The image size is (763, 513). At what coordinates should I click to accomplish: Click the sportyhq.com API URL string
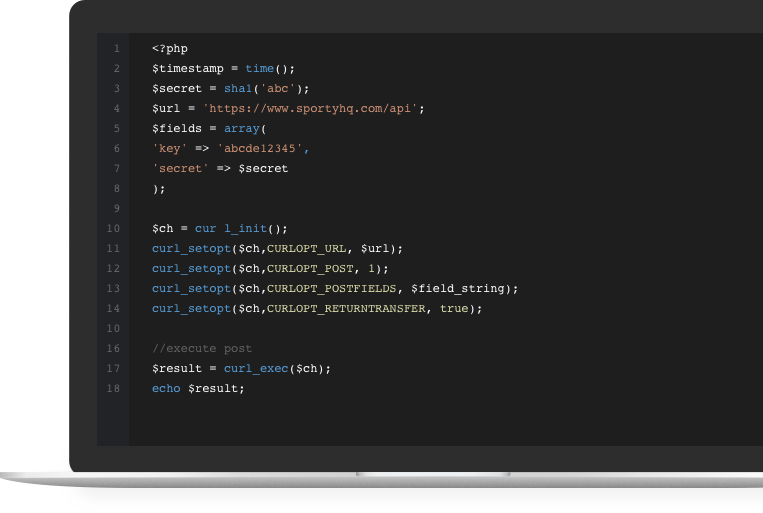[x=314, y=108]
